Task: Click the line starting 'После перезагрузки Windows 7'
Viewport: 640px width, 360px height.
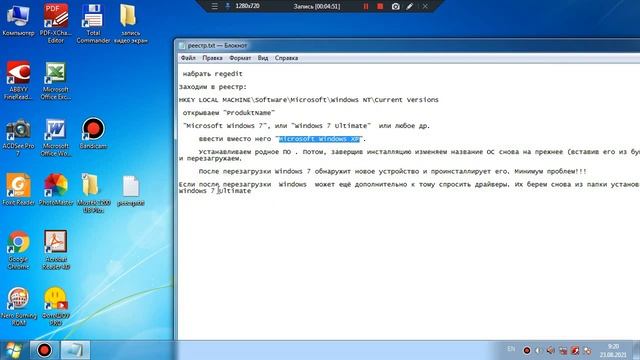Action: point(392,172)
